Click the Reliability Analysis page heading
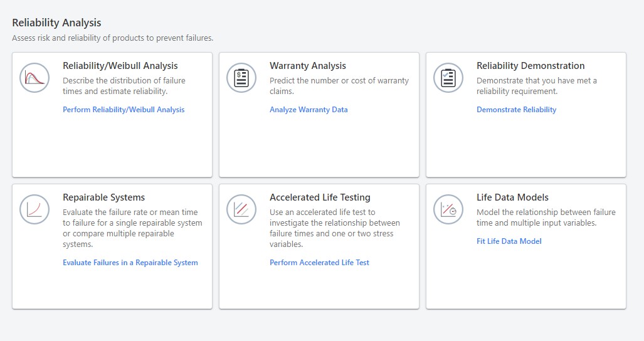The width and height of the screenshot is (644, 341). pos(56,23)
